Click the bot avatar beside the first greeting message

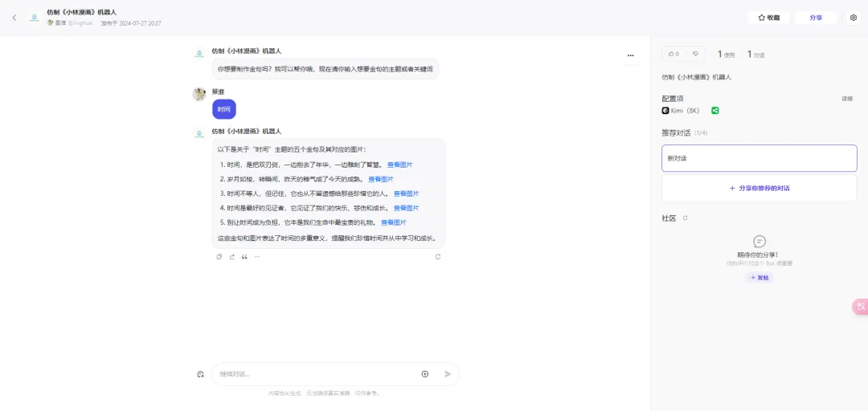pos(199,54)
